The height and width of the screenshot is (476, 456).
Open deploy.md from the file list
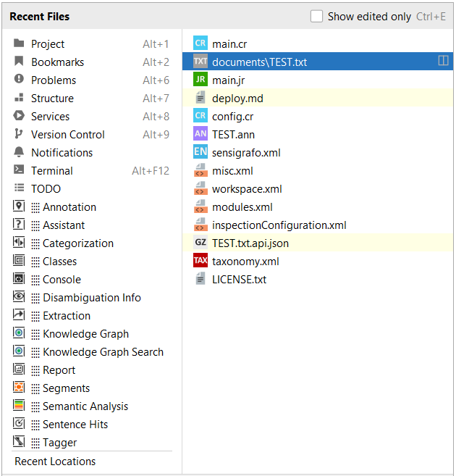point(235,99)
